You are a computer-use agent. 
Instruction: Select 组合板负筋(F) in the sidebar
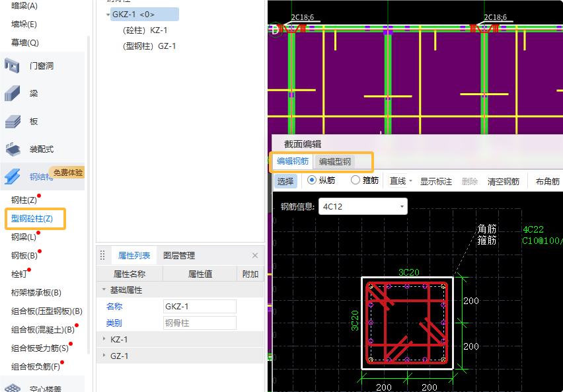coord(36,366)
